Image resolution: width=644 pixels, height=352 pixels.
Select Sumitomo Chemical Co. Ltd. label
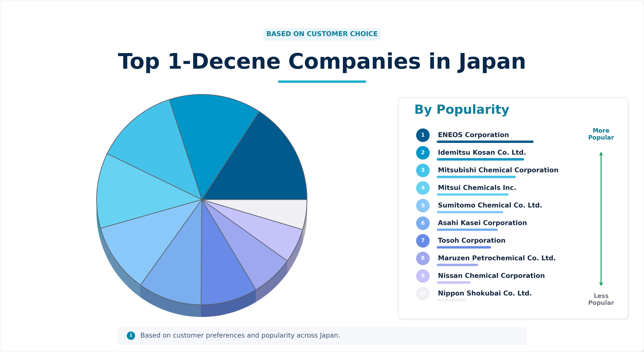pos(490,205)
